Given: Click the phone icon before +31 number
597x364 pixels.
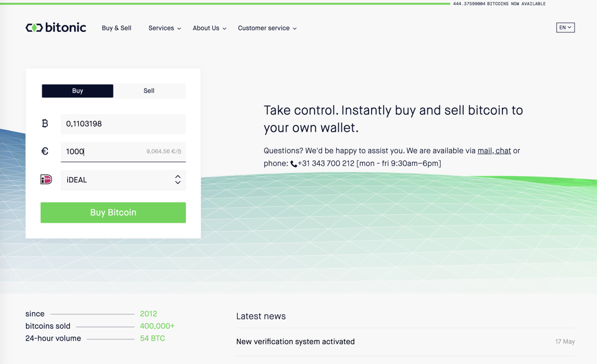Looking at the screenshot, I should (294, 164).
